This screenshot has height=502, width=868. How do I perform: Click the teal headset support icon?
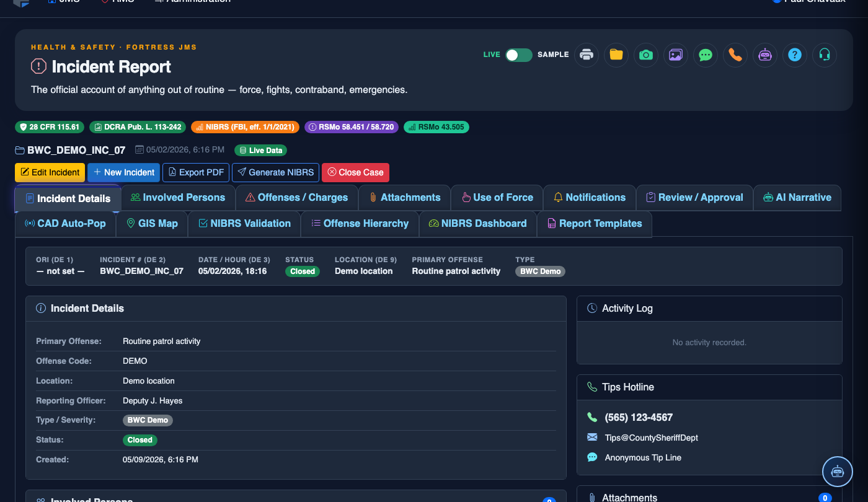(825, 55)
